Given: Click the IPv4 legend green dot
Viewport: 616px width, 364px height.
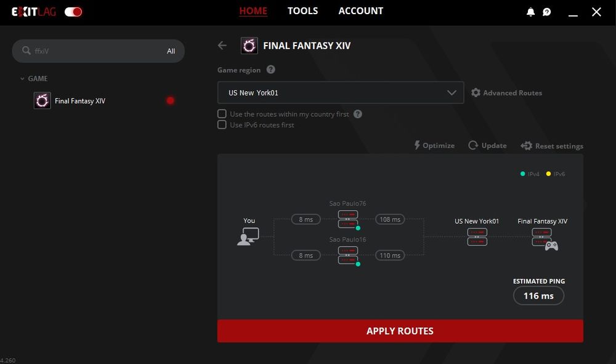Looking at the screenshot, I should [522, 174].
